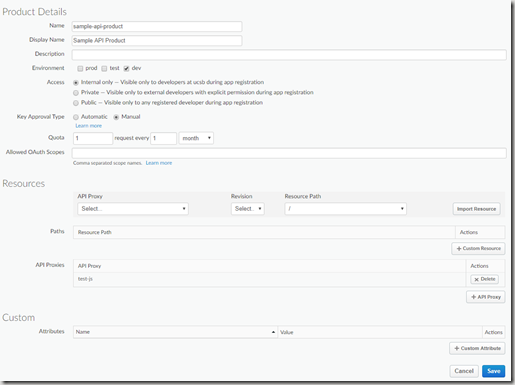This screenshot has width=515, height=385.
Task: Click the Value column header in Attributes
Action: [287, 332]
